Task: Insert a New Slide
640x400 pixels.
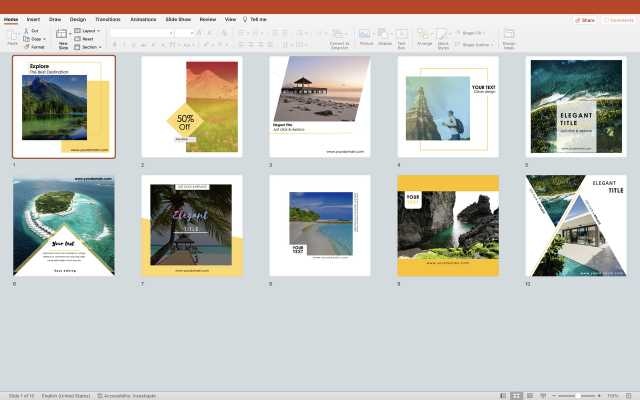Action: point(63,36)
